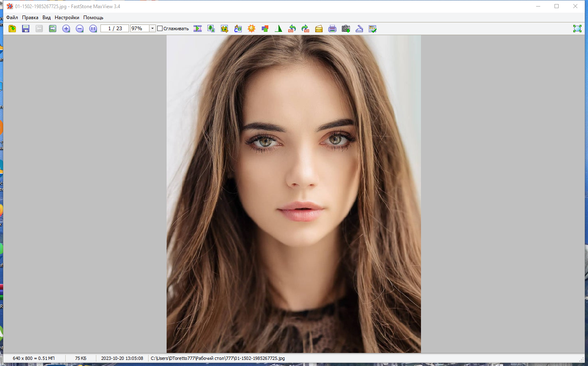
Task: Toggle full screen icon at toolbar right
Action: tap(577, 29)
